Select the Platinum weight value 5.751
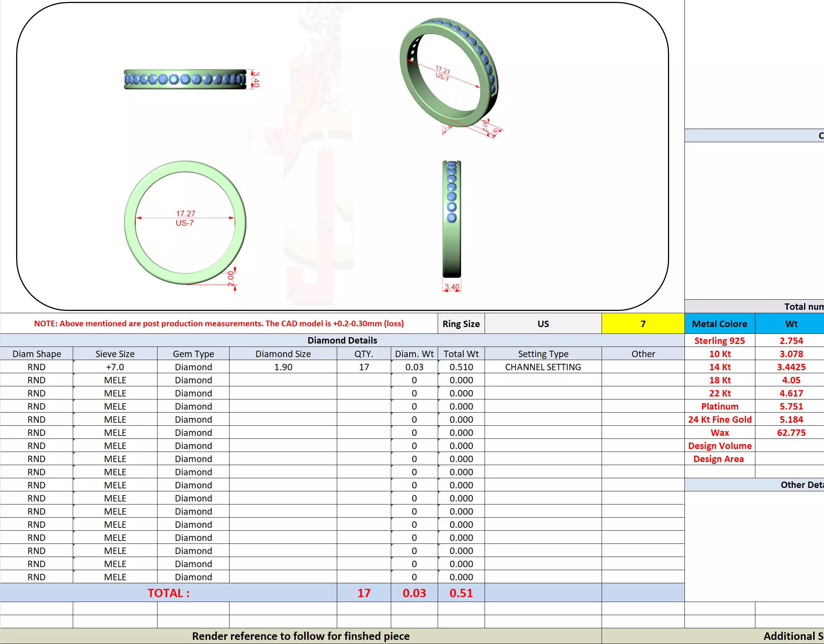Screen dimensions: 824x644 (x=791, y=406)
